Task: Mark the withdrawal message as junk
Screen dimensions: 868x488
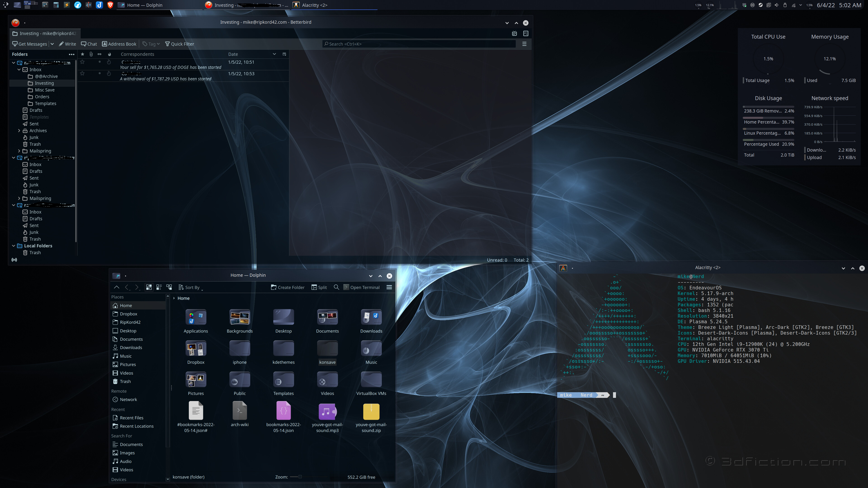Action: 109,73
